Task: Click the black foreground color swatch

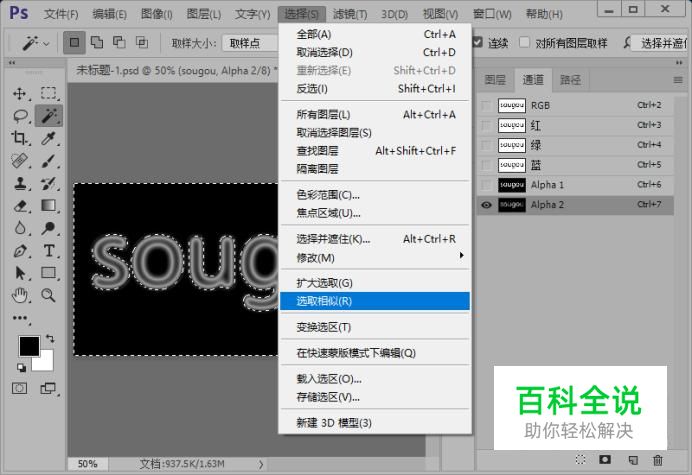Action: click(29, 345)
